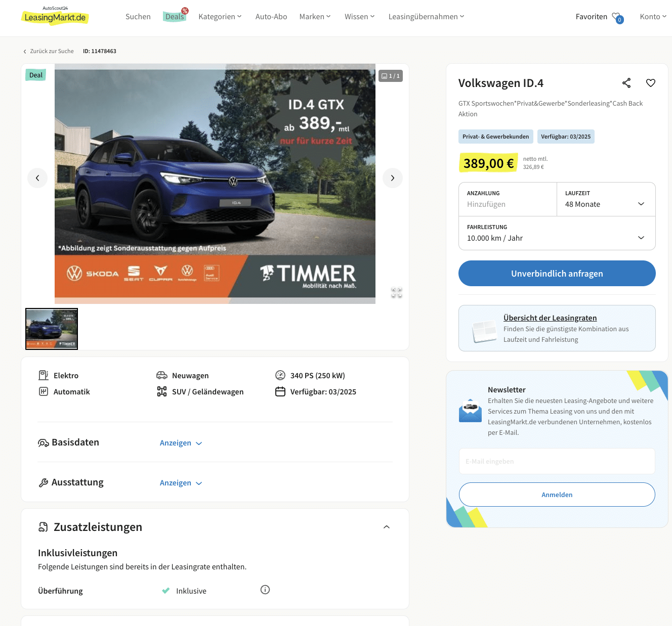The image size is (672, 626).
Task: Go to Suchen in navigation
Action: click(x=138, y=17)
